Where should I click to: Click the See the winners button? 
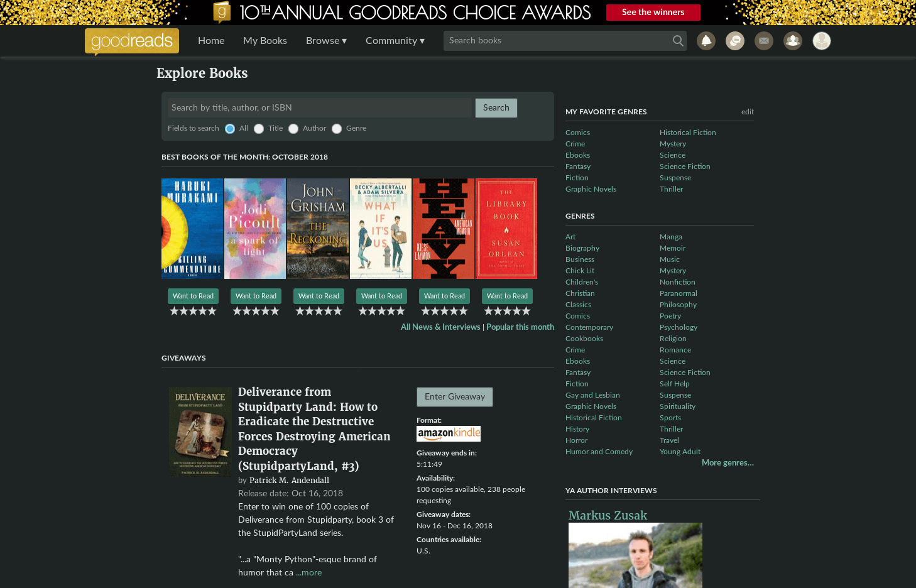coord(653,13)
